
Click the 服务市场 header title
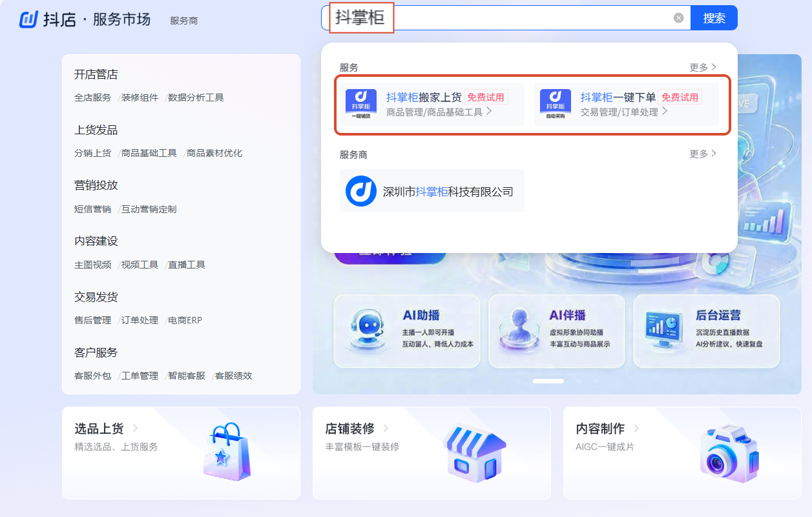[x=121, y=19]
